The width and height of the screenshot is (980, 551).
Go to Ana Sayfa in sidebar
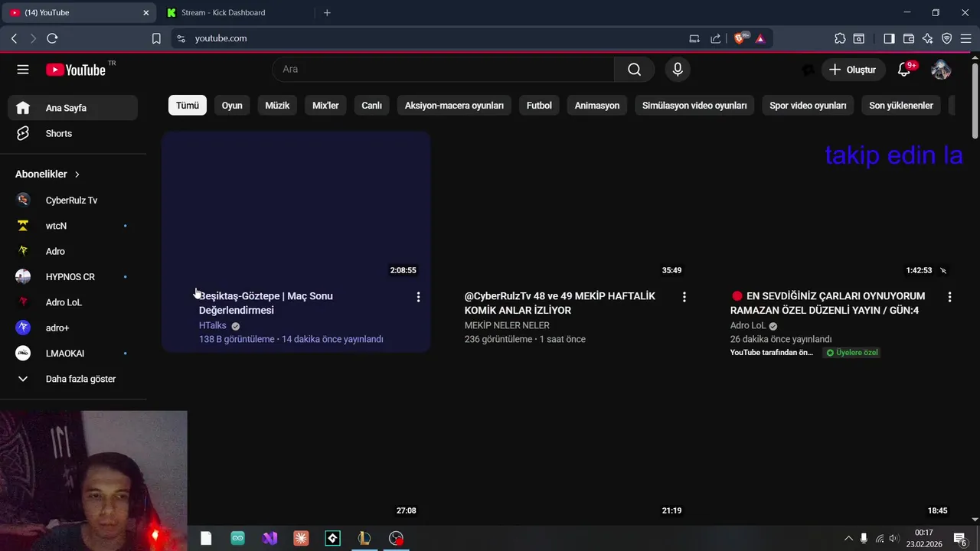coord(73,108)
